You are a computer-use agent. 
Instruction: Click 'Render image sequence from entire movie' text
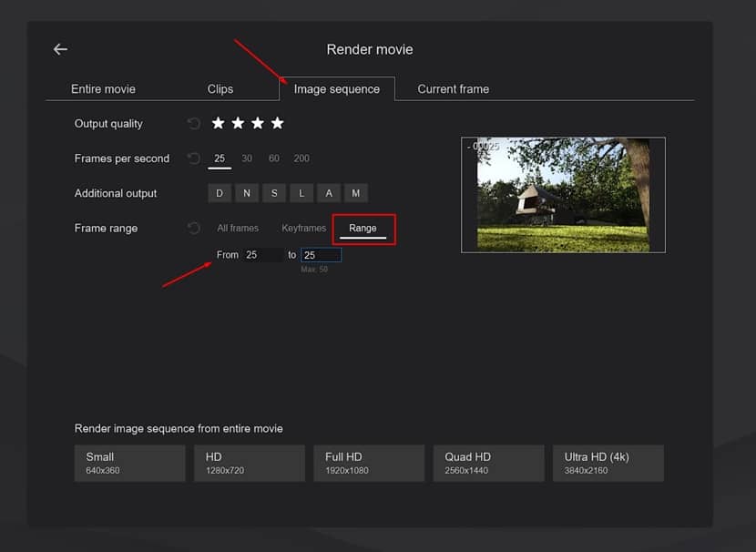pyautogui.click(x=179, y=429)
